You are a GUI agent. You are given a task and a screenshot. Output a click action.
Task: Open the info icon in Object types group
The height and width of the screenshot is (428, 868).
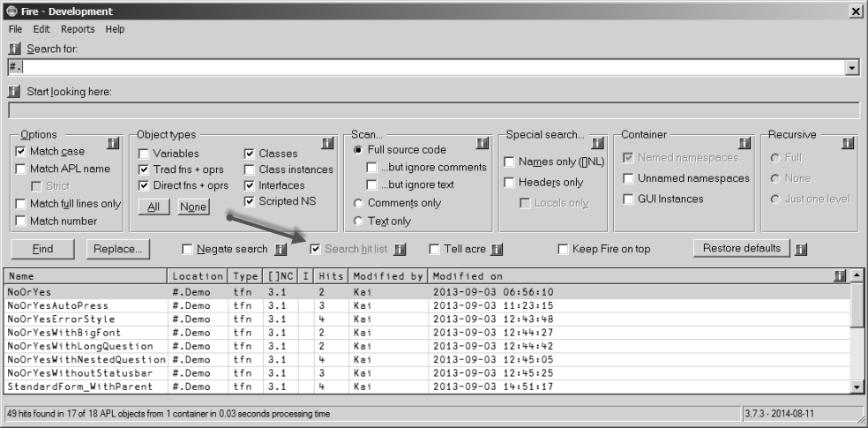click(x=328, y=144)
